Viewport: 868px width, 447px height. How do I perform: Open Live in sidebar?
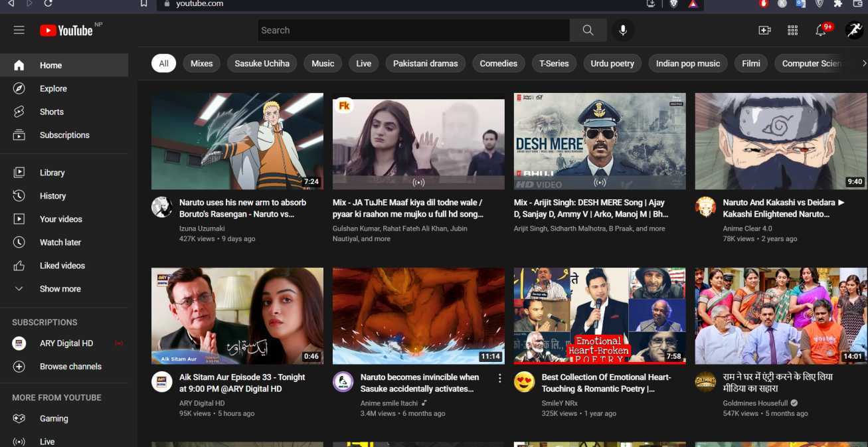[x=64, y=441]
